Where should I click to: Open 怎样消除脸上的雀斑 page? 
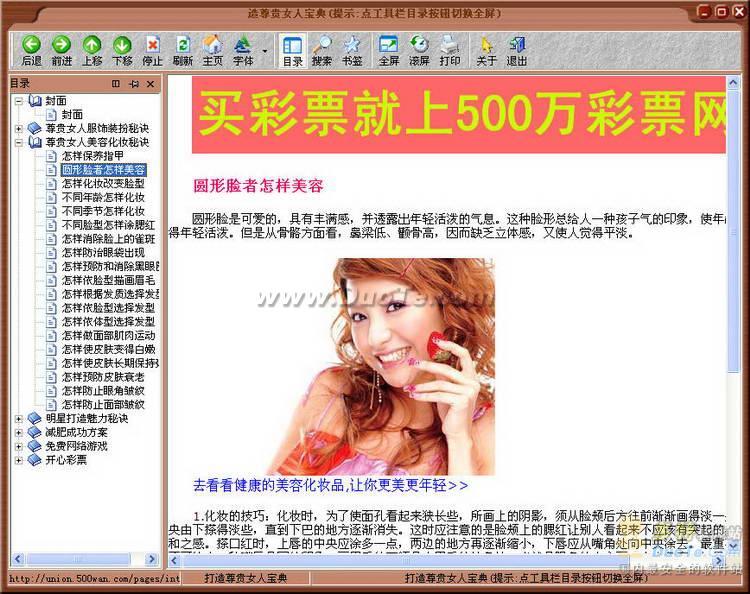(108, 239)
